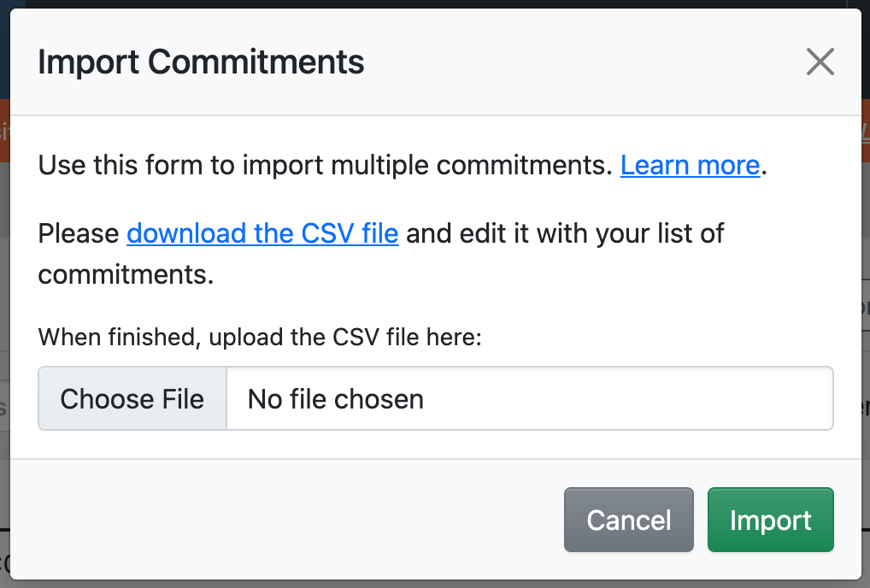Click the No file chosen field
This screenshot has height=588, width=870.
pyautogui.click(x=529, y=399)
